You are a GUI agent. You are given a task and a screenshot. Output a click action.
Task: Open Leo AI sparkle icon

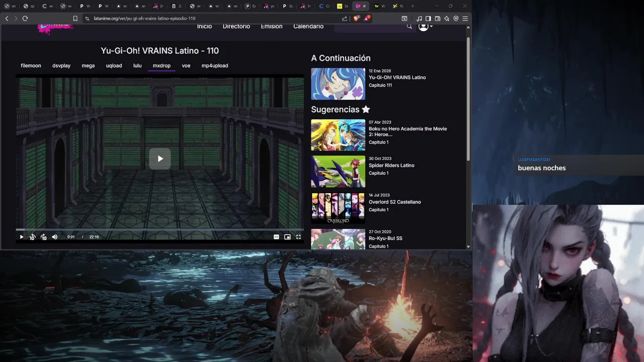pos(447,19)
